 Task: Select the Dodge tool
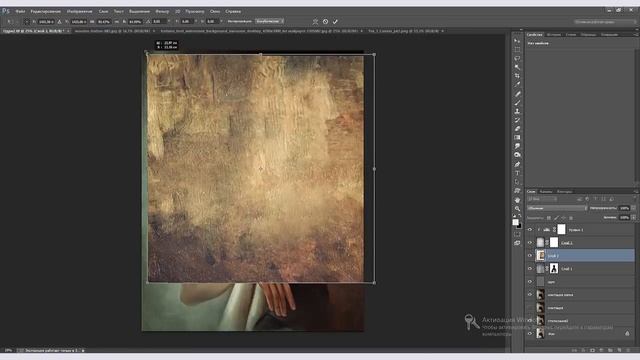(517, 155)
